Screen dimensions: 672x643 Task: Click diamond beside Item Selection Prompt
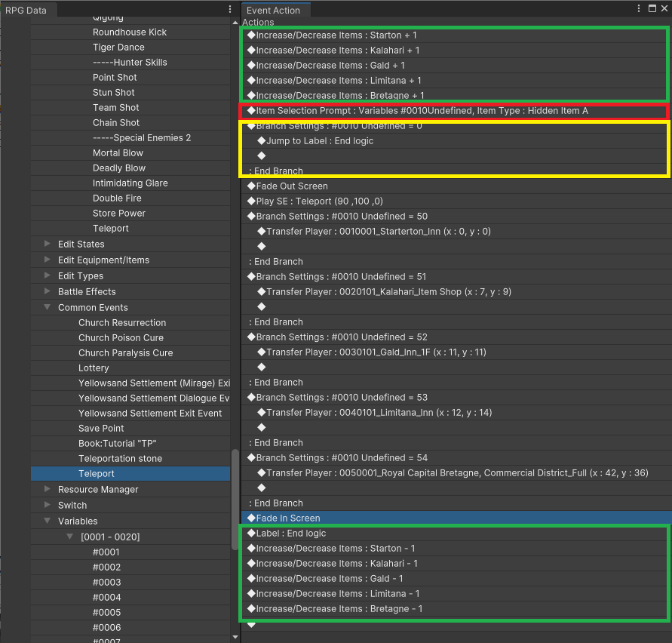252,111
